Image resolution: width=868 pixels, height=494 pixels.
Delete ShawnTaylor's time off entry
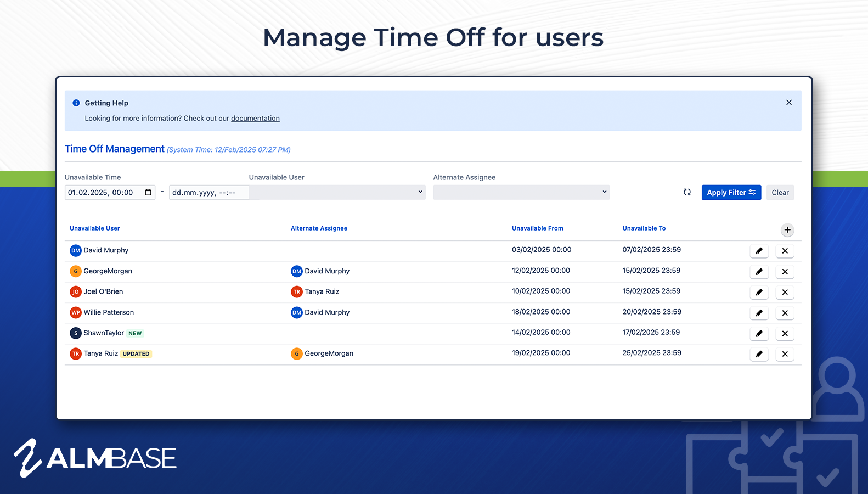785,333
